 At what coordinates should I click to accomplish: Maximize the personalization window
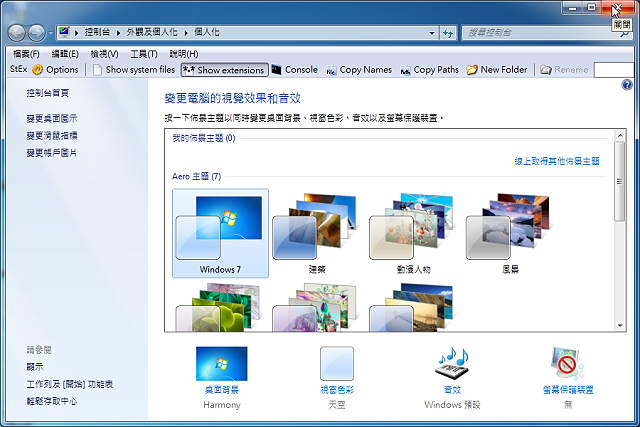coord(591,7)
